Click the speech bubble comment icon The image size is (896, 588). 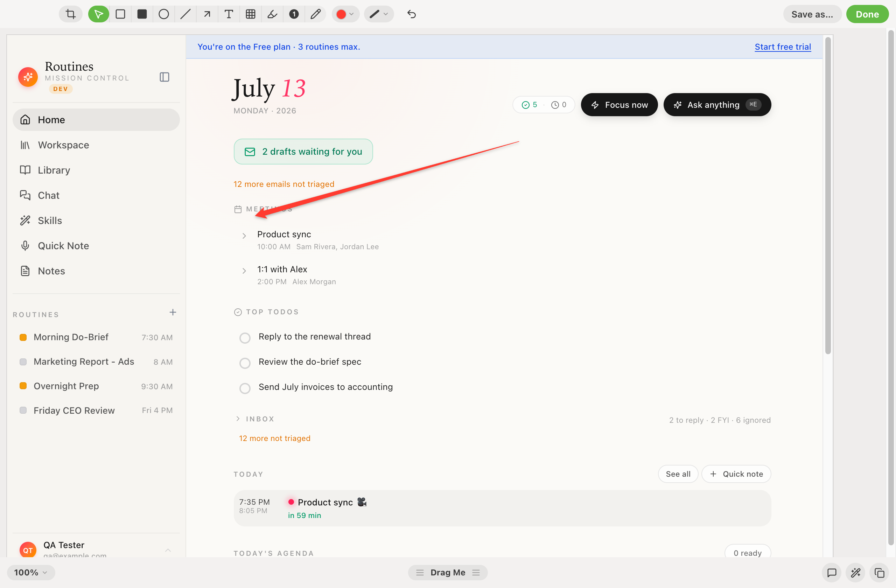(x=832, y=573)
